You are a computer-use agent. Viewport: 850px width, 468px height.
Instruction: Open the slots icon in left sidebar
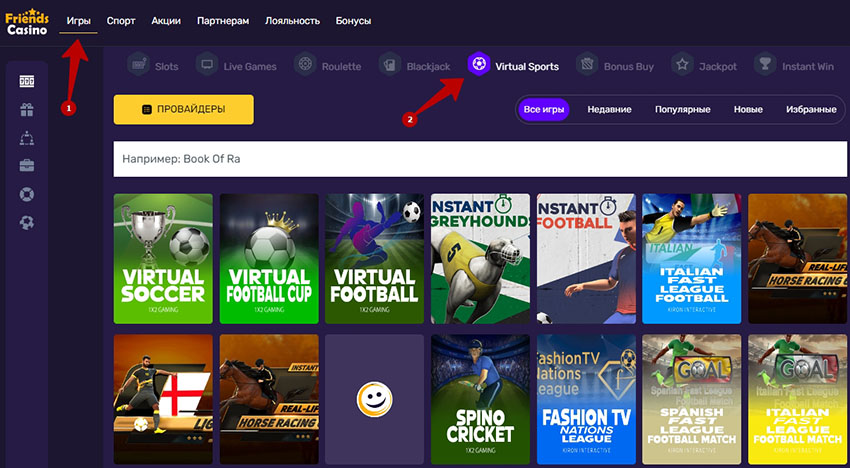27,81
